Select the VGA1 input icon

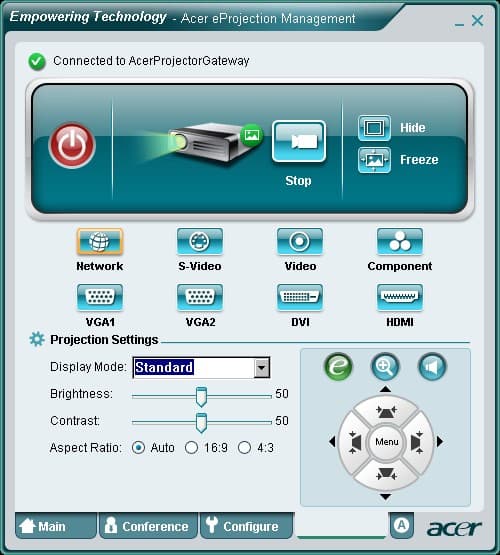click(x=100, y=297)
